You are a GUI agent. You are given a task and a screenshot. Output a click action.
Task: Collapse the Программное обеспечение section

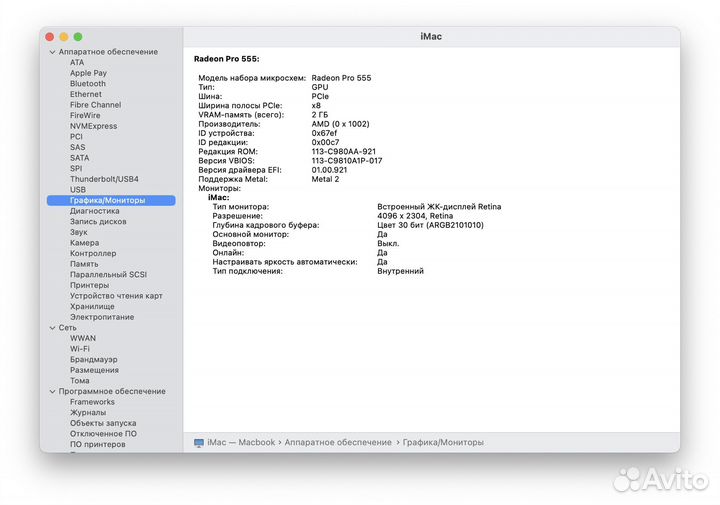(x=52, y=392)
